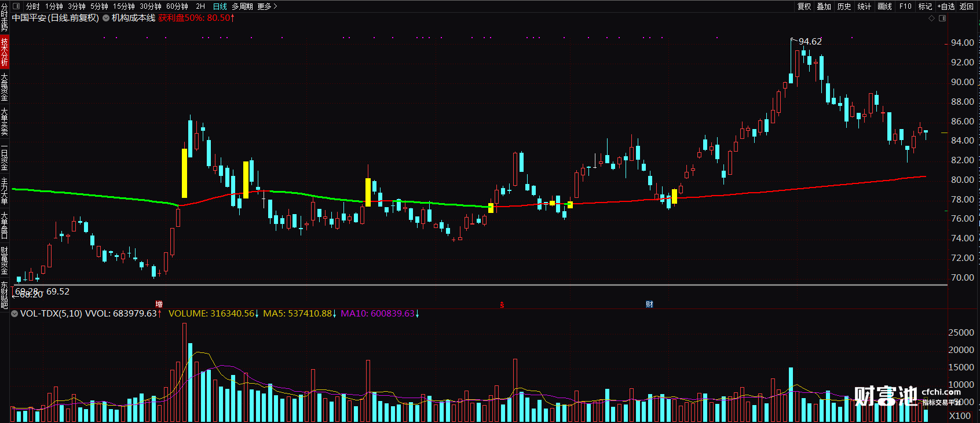Click the 15000 volume axis label

coord(961,367)
